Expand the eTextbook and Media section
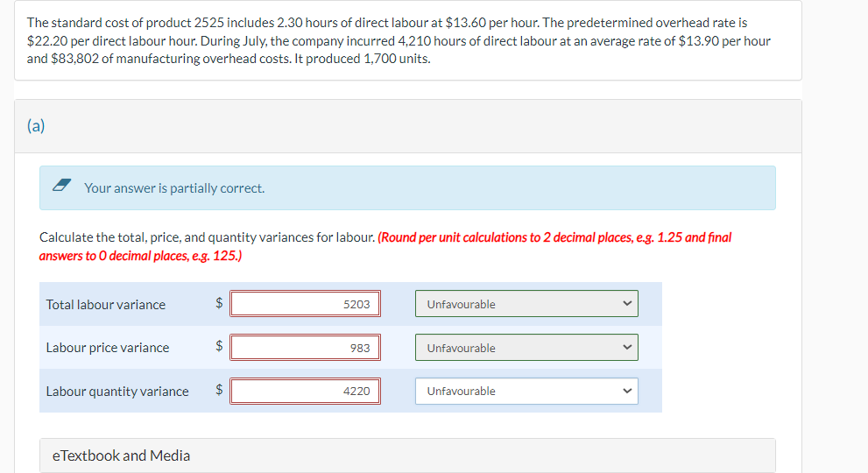 [x=407, y=455]
